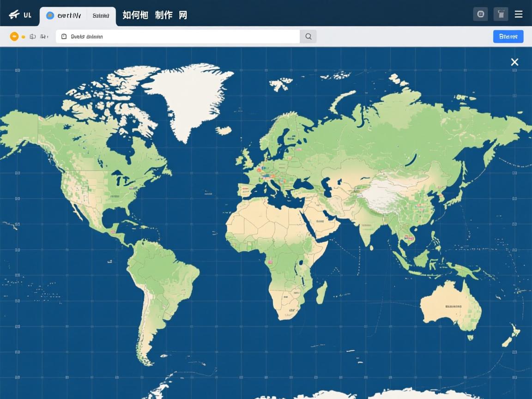The image size is (532, 399).
Task: Select the book-shaped icon next to the avatar
Action: tap(32, 36)
